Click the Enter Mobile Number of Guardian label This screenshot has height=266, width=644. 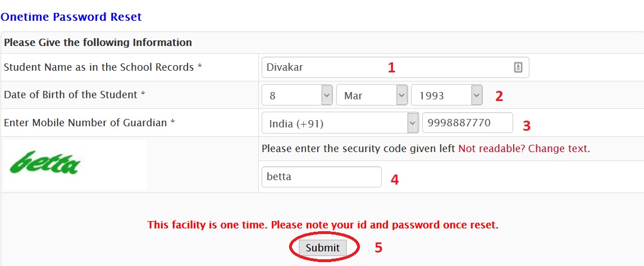coord(90,123)
